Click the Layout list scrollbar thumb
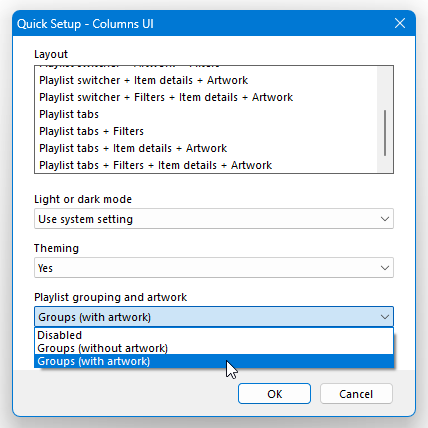The image size is (428, 428). tap(385, 133)
